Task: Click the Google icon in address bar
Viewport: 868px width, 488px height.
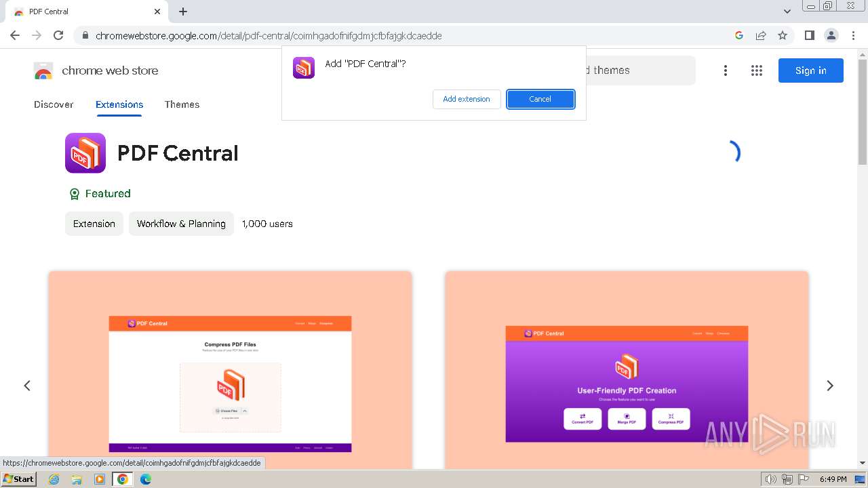Action: [739, 35]
